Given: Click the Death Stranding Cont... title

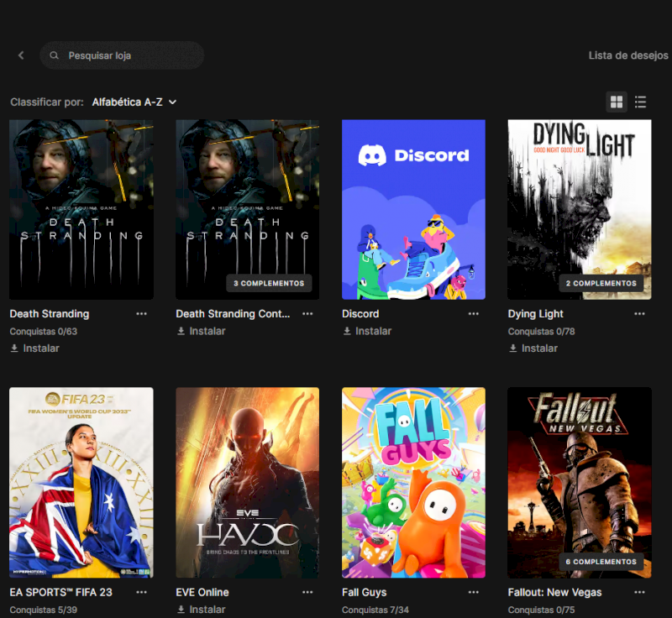Looking at the screenshot, I should point(233,314).
